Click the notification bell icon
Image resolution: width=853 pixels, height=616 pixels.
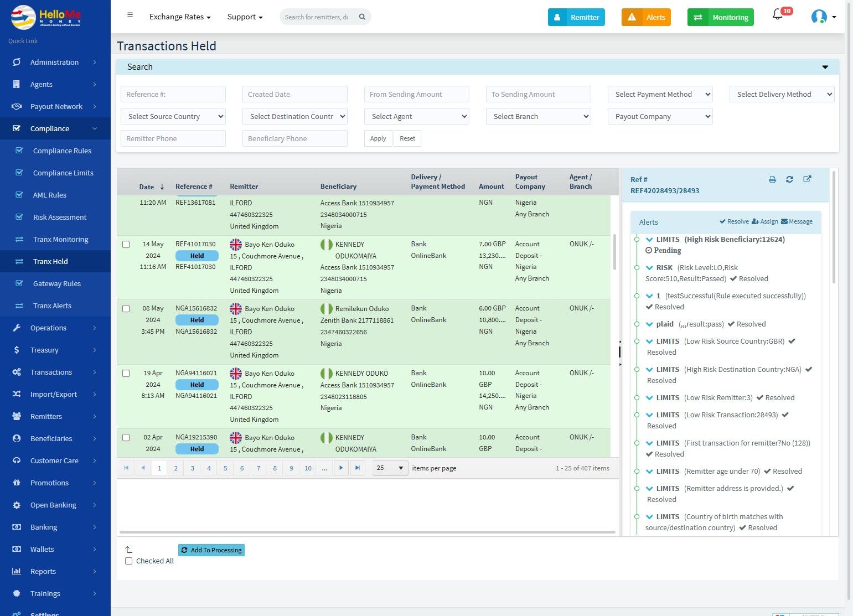[x=778, y=15]
